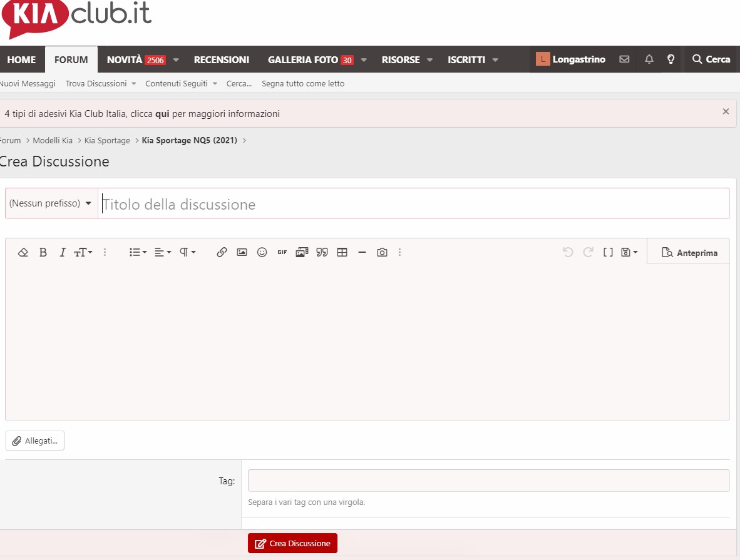The height and width of the screenshot is (560, 740).
Task: Insert a table in the editor
Action: (x=342, y=252)
